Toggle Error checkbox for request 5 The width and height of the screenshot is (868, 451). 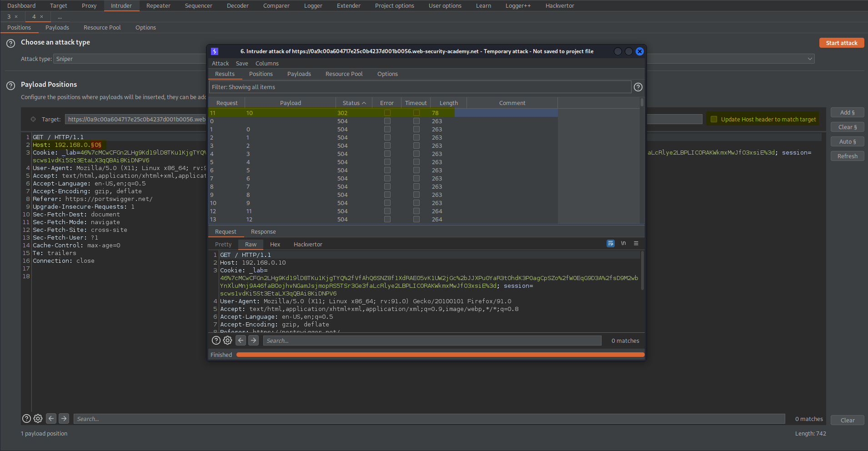387,162
